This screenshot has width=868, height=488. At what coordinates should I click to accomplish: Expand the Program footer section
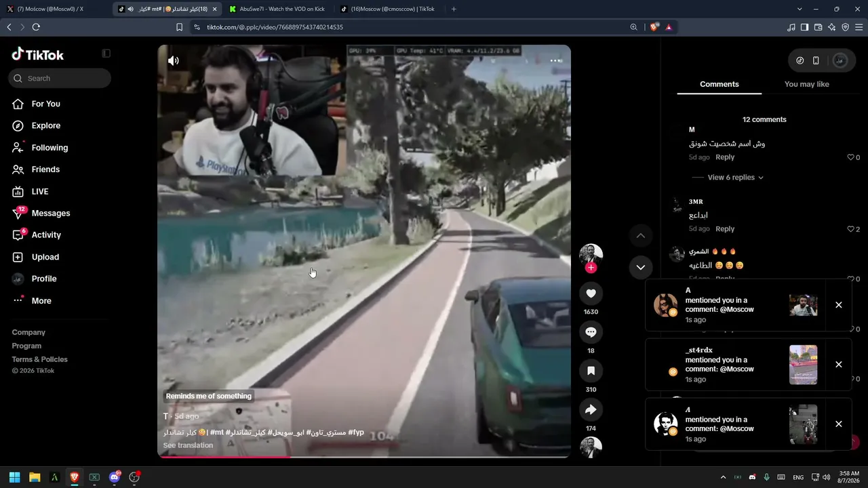point(26,346)
